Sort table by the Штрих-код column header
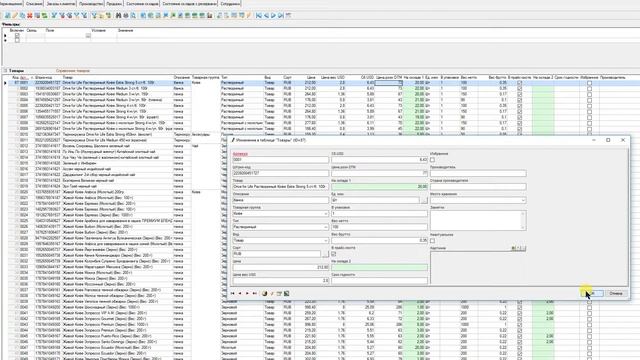 44,77
